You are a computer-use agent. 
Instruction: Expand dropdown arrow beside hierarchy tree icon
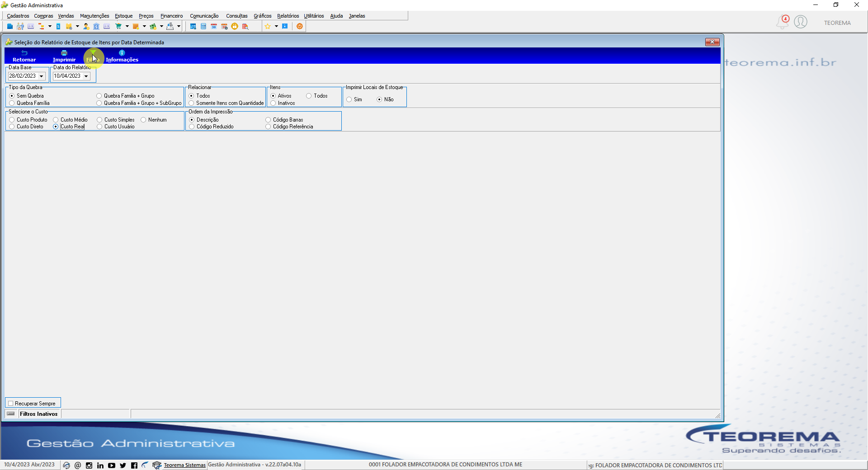[50, 26]
